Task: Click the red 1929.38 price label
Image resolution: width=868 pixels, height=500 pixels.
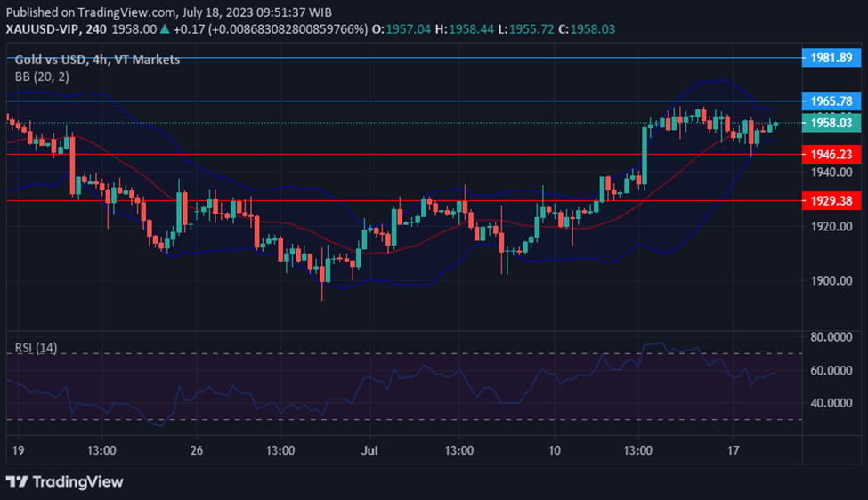Action: [831, 201]
